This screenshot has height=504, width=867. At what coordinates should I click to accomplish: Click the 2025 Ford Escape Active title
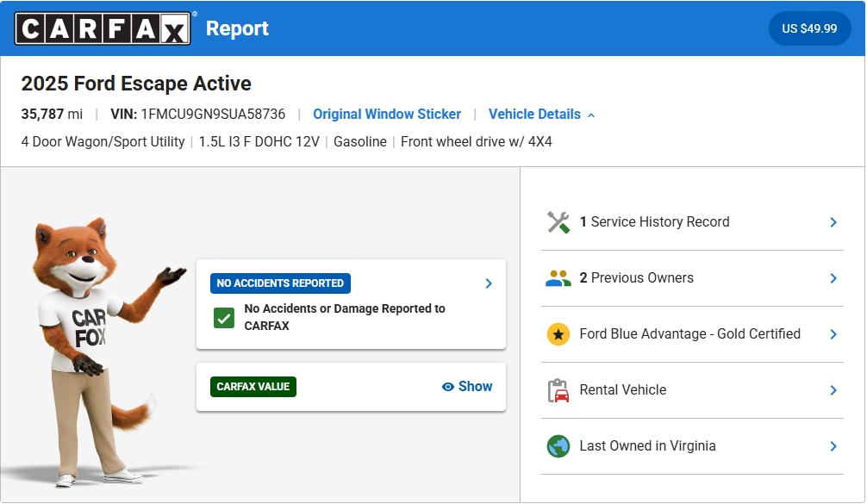point(136,84)
